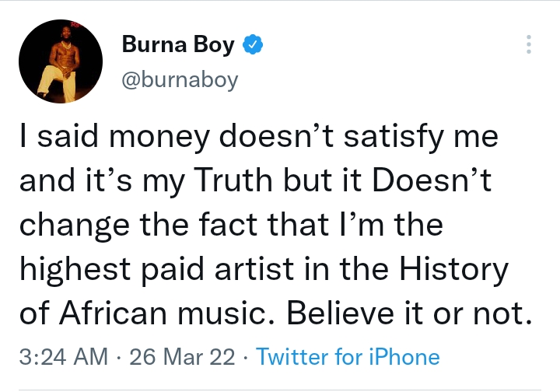Click the phrase "change the fact"
560x392 pixels.
(131, 226)
